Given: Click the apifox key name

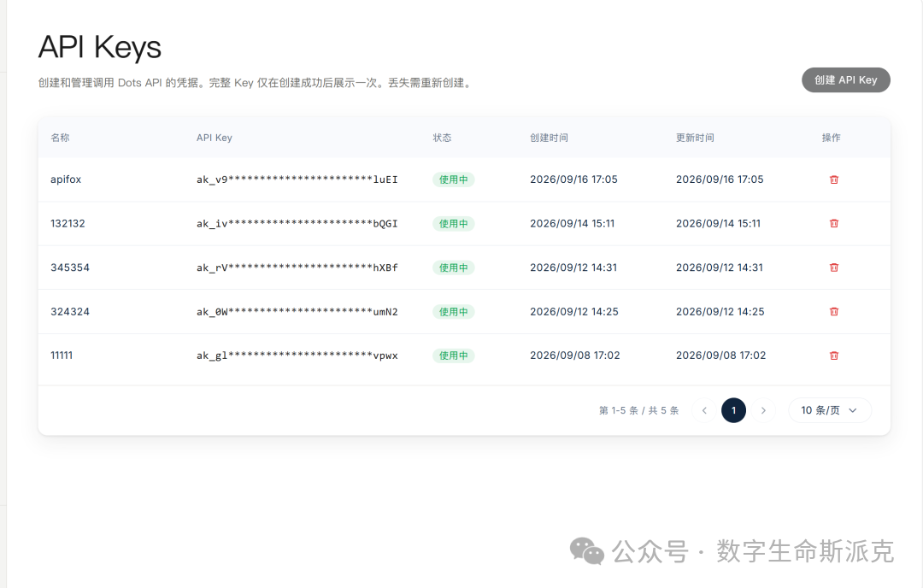Looking at the screenshot, I should [x=66, y=179].
